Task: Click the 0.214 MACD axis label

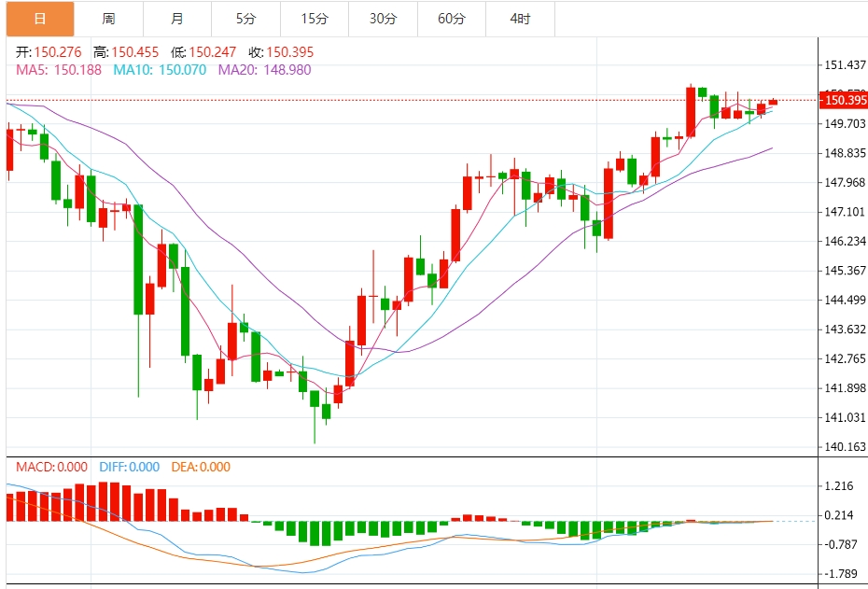Action: coord(839,515)
